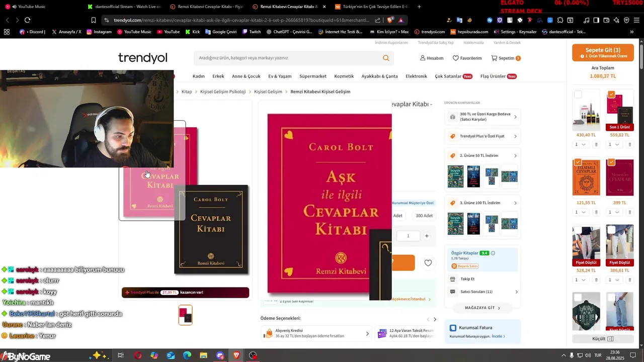The image size is (644, 362).
Task: Expand 300 TL ve Üzeri Kargo Bedava campaign
Action: (482, 117)
